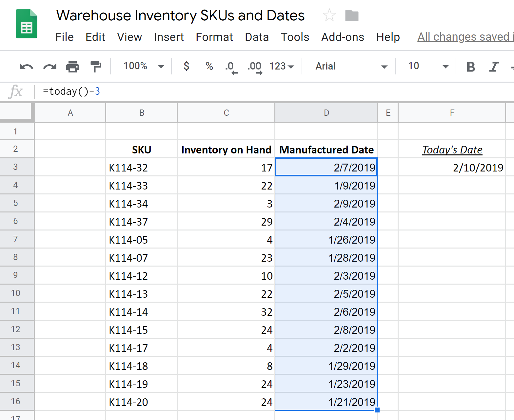This screenshot has height=420, width=514.
Task: Select cell K114-17
Action: click(142, 348)
